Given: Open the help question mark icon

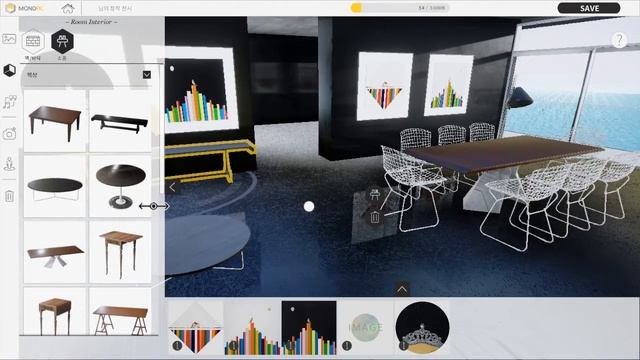Looking at the screenshot, I should click(x=619, y=40).
